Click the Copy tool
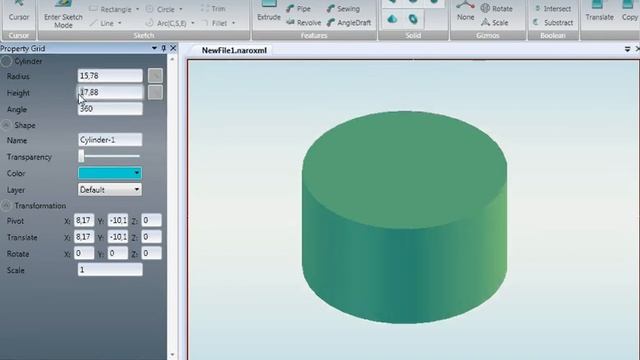This screenshot has width=640, height=360. pyautogui.click(x=629, y=11)
